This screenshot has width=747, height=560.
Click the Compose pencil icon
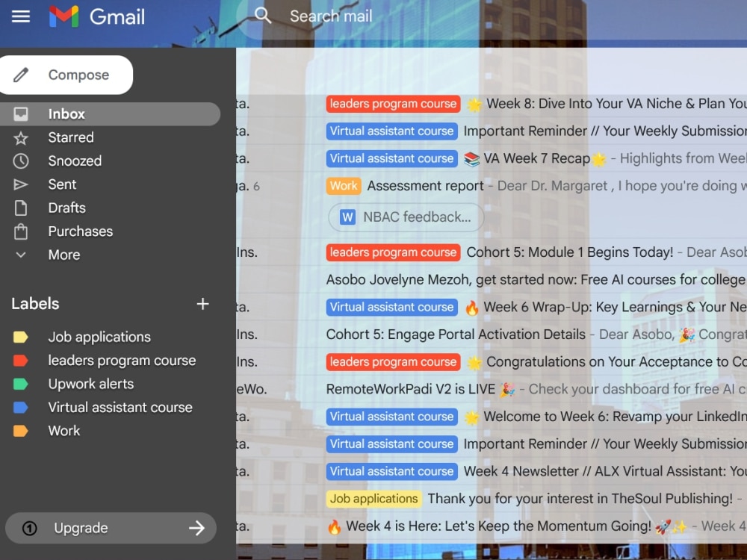(20, 75)
